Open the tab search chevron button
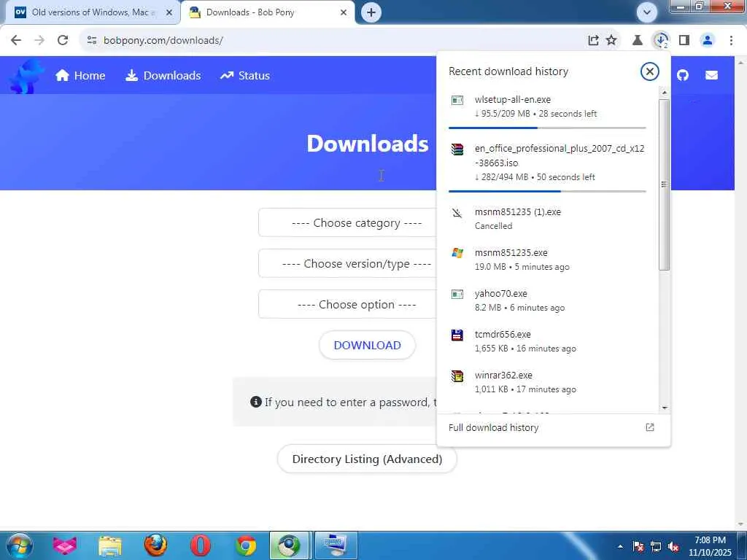Viewport: 747px width, 560px height. [x=646, y=12]
